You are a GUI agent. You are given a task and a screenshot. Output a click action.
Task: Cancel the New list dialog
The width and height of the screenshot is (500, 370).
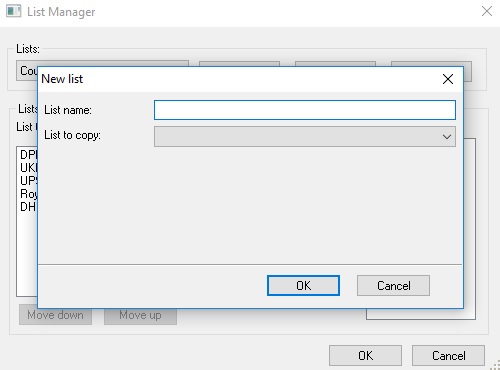[393, 285]
